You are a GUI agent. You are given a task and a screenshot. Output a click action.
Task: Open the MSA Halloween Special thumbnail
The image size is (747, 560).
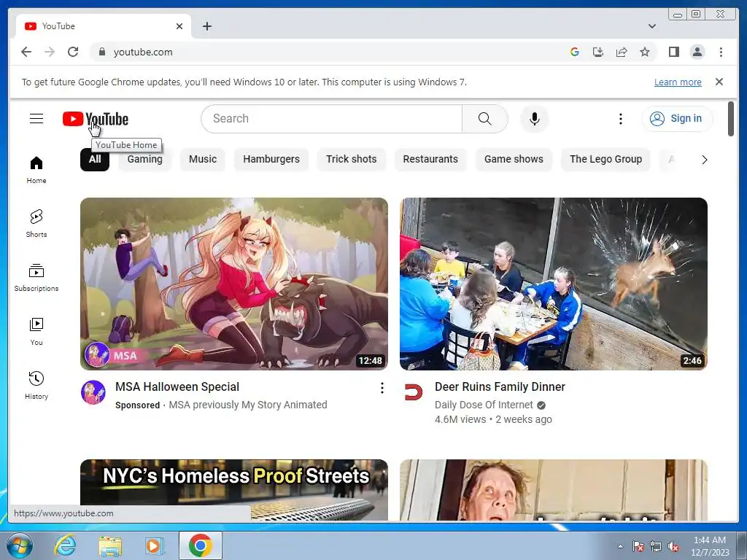point(234,284)
